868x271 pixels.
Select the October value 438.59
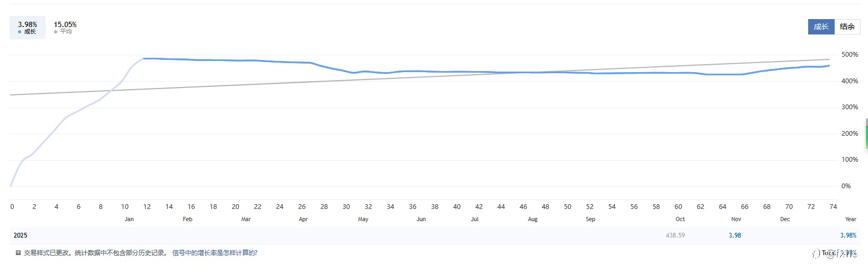click(675, 235)
